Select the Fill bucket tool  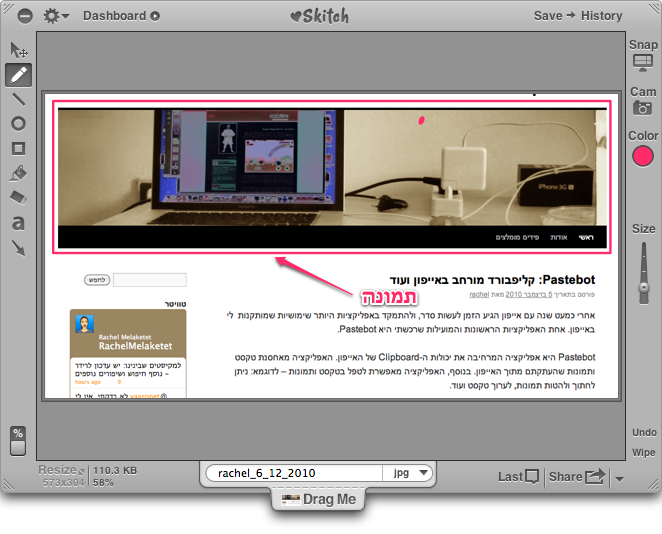(x=18, y=173)
